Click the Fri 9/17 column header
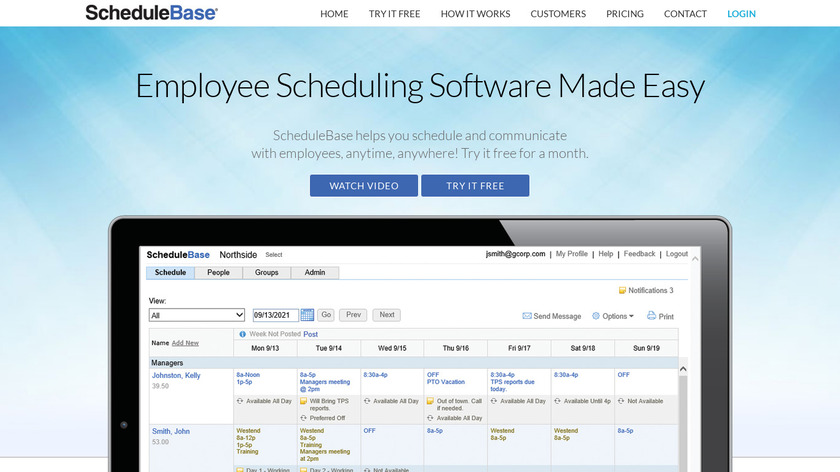The image size is (840, 472). pyautogui.click(x=519, y=348)
